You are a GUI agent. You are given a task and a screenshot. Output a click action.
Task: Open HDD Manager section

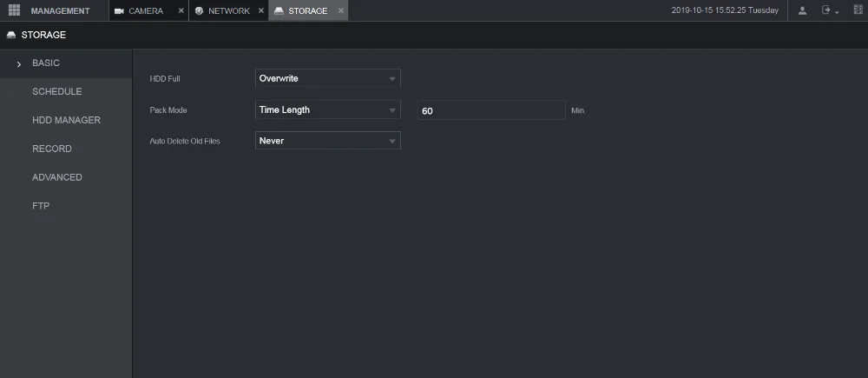click(x=66, y=120)
